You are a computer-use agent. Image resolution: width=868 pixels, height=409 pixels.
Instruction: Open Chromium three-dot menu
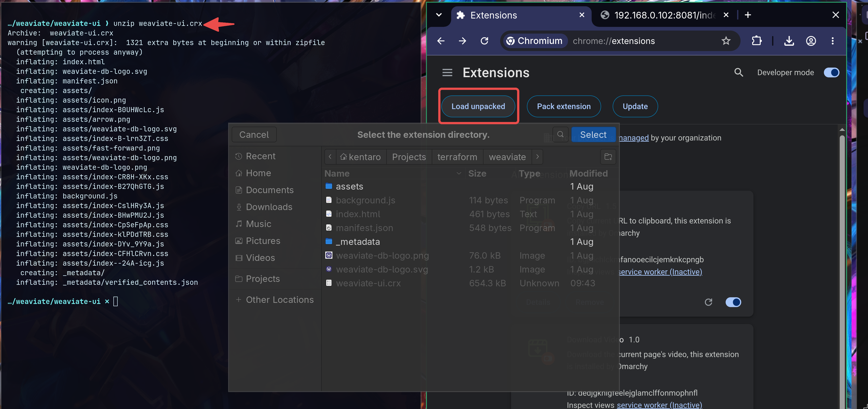[x=833, y=41]
